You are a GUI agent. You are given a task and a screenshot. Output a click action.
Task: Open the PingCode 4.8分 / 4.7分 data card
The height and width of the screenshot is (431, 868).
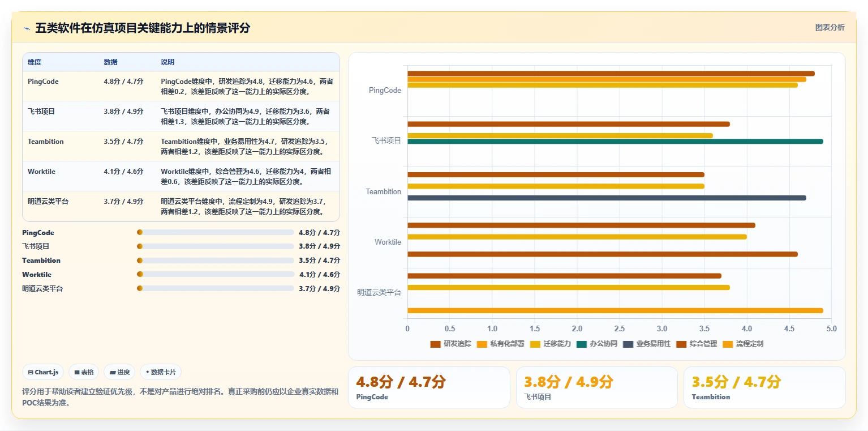429,387
